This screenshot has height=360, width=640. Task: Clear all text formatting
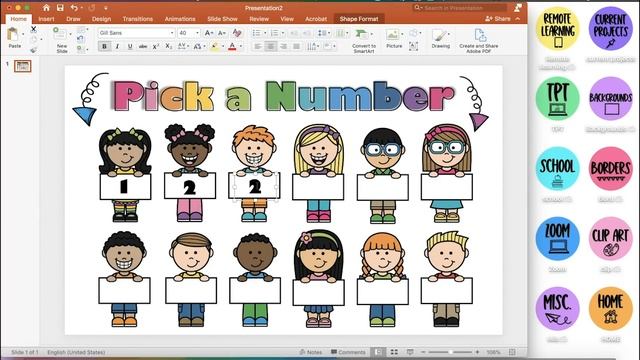coord(237,33)
